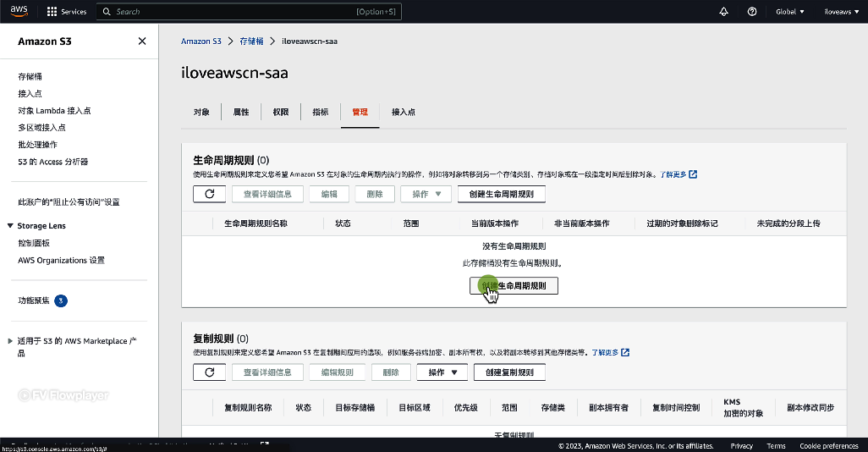Open the AWS home logo

pyautogui.click(x=19, y=11)
